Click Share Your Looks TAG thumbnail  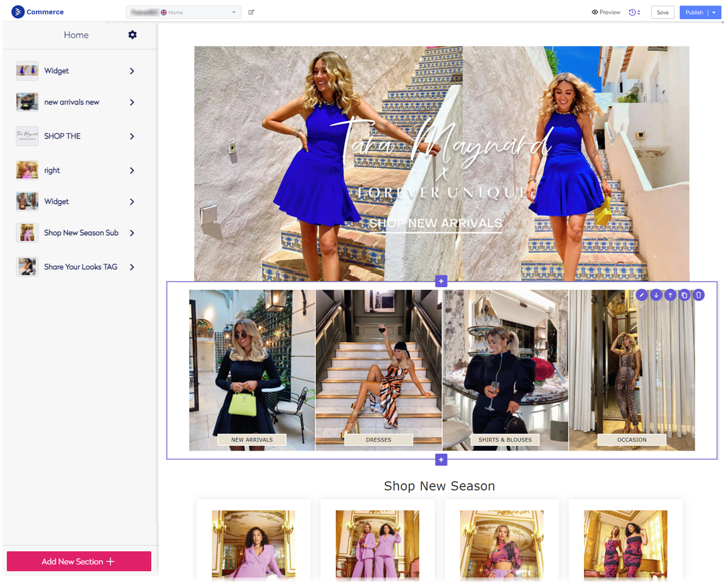27,267
